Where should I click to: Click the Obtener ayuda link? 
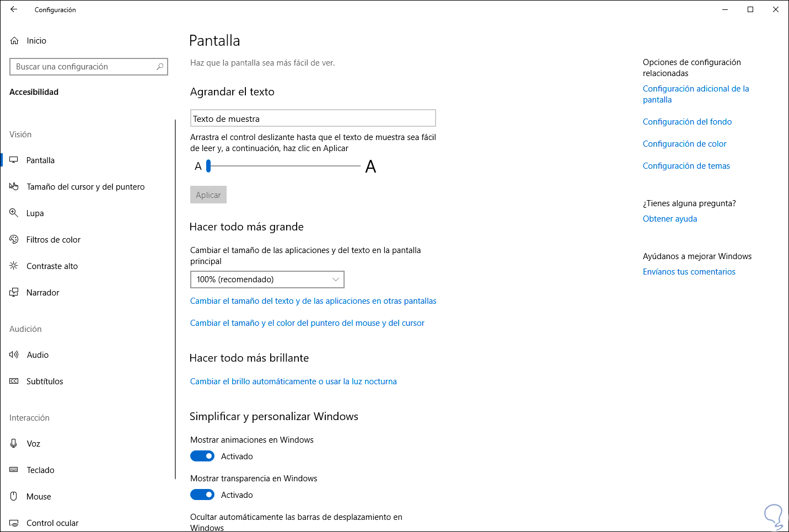pyautogui.click(x=669, y=219)
